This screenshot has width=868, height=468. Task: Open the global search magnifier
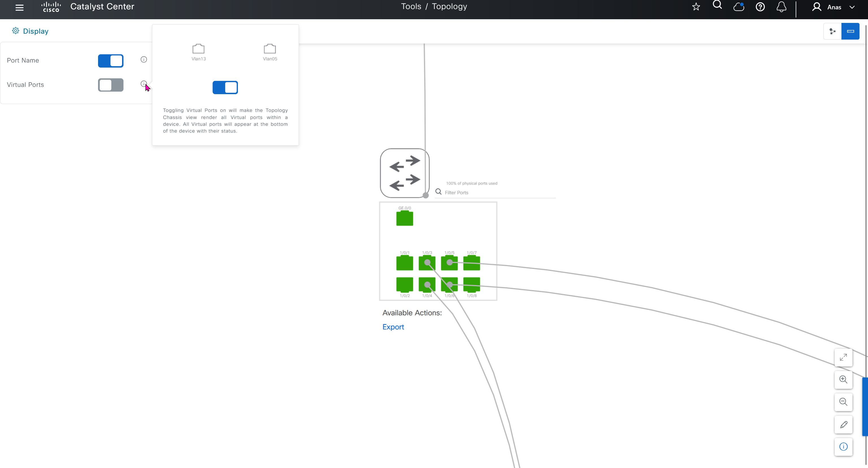coord(717,5)
